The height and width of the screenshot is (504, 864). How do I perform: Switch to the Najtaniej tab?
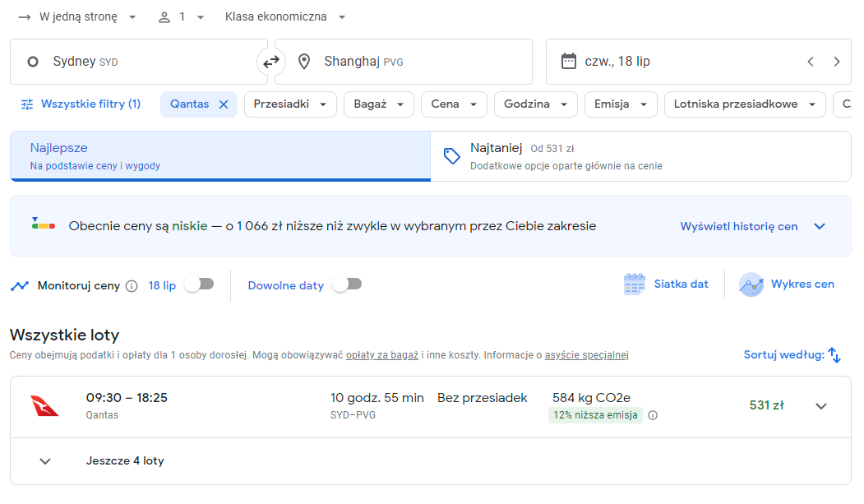point(641,156)
